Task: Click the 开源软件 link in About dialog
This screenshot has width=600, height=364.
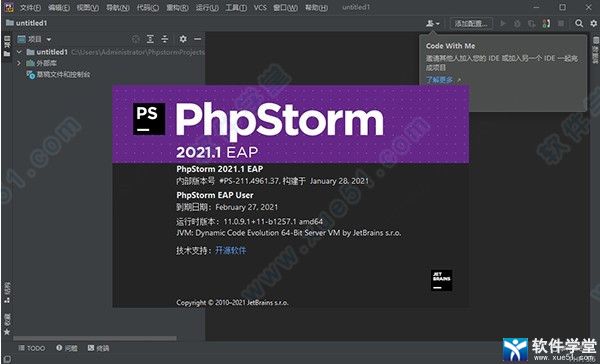Action: [231, 250]
